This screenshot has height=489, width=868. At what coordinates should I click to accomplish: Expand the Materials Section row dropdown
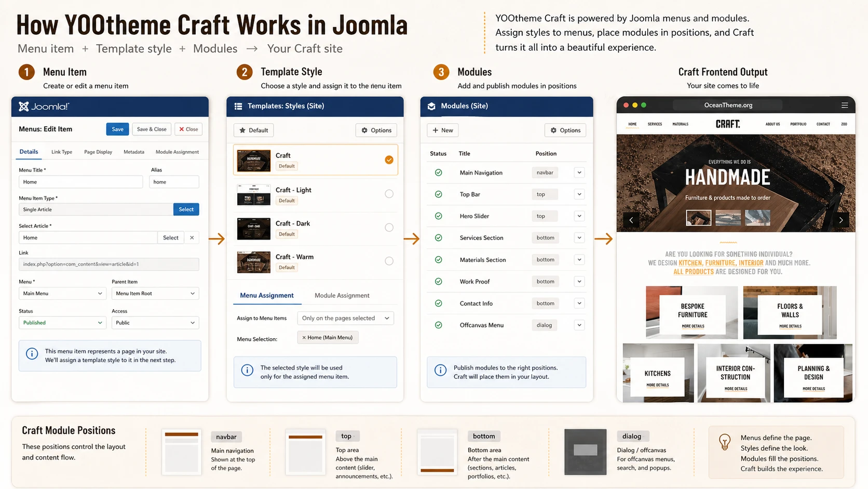click(579, 260)
